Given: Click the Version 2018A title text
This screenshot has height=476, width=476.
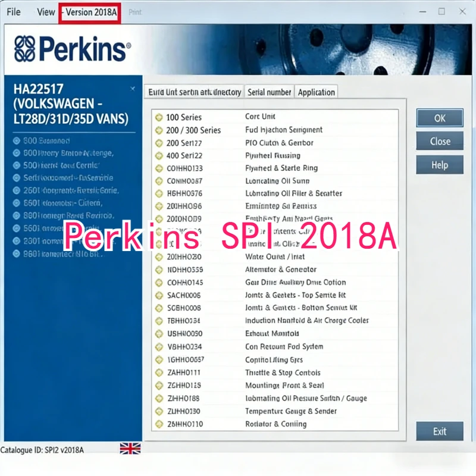Looking at the screenshot, I should (90, 12).
